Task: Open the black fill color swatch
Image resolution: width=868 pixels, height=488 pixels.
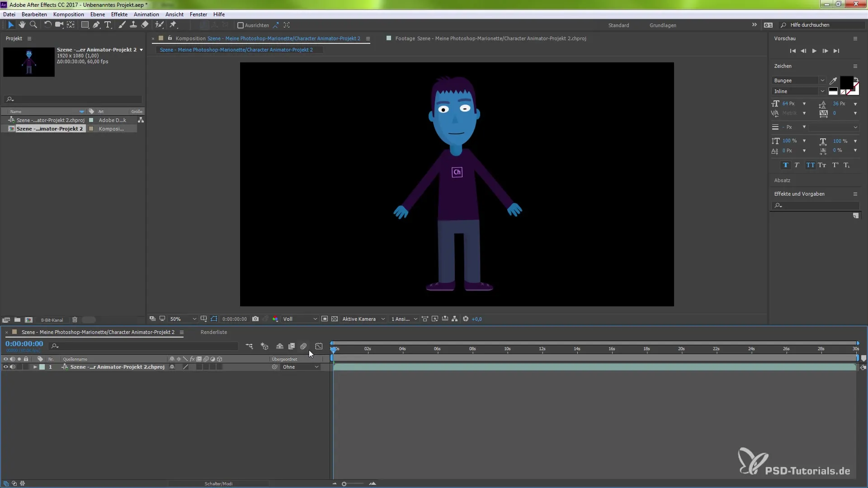Action: click(x=846, y=82)
